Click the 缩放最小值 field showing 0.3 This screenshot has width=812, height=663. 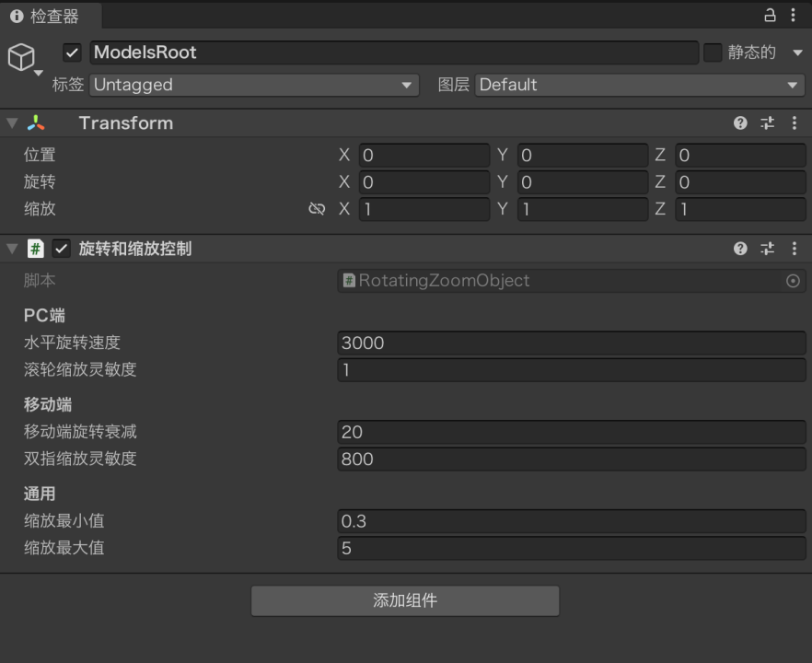pos(572,521)
